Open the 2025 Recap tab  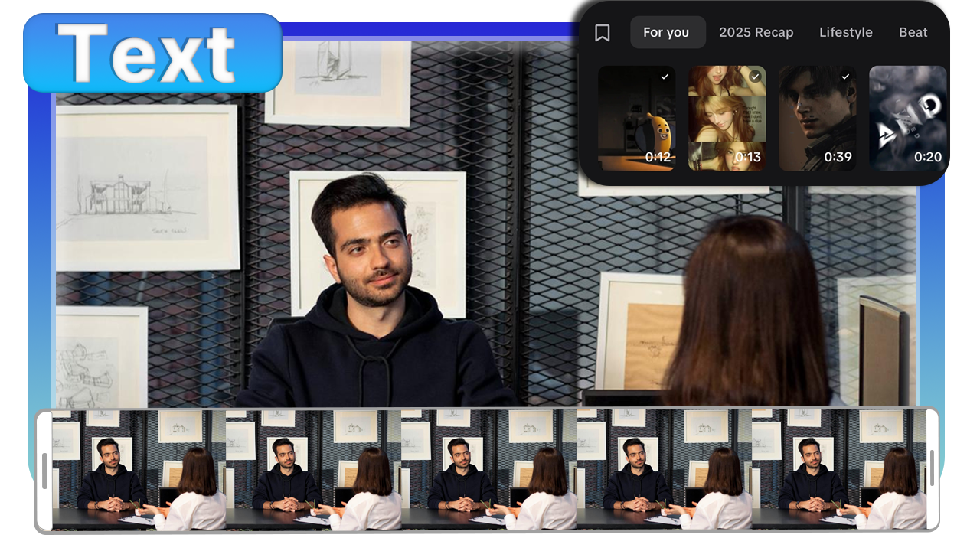[x=756, y=32]
